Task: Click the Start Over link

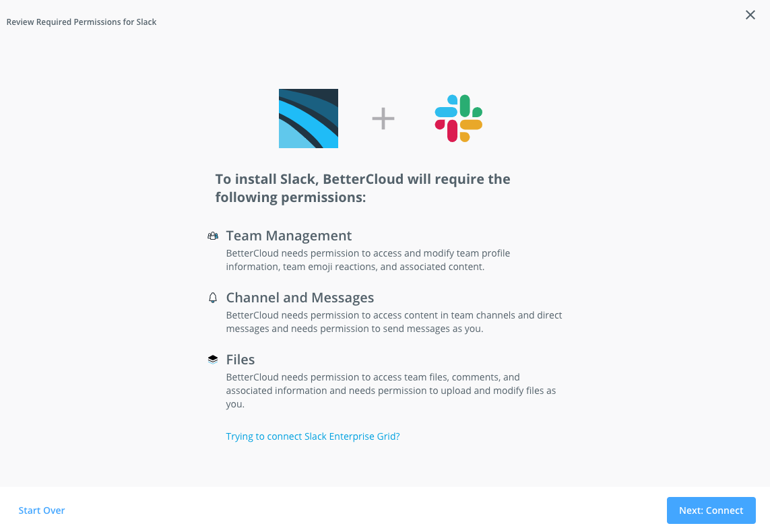Action: [x=41, y=510]
